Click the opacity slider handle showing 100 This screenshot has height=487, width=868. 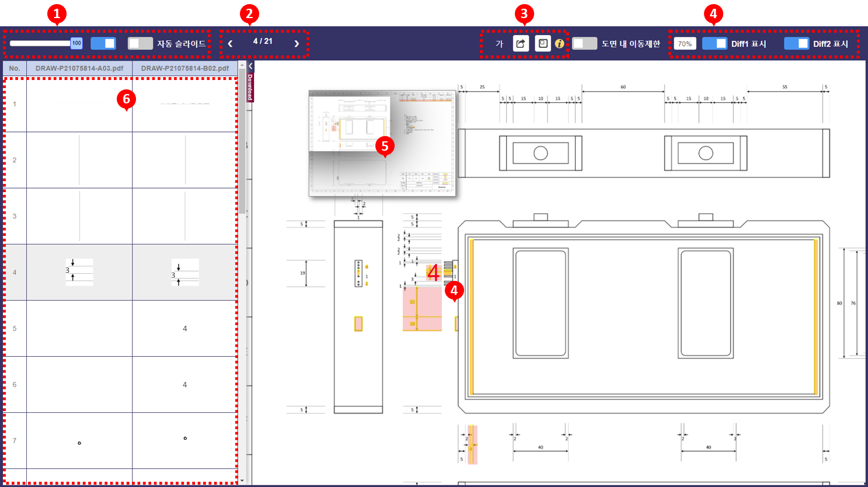click(x=76, y=43)
